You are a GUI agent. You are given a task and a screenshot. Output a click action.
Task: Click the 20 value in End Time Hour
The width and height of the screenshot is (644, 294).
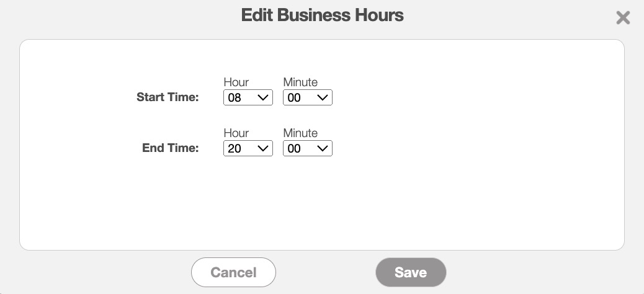235,149
